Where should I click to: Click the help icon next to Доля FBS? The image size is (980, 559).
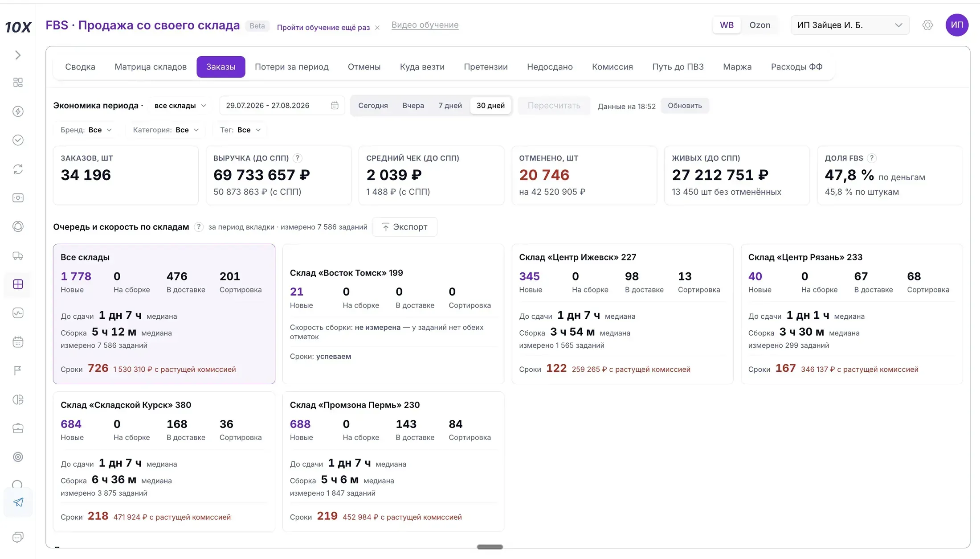tap(872, 158)
